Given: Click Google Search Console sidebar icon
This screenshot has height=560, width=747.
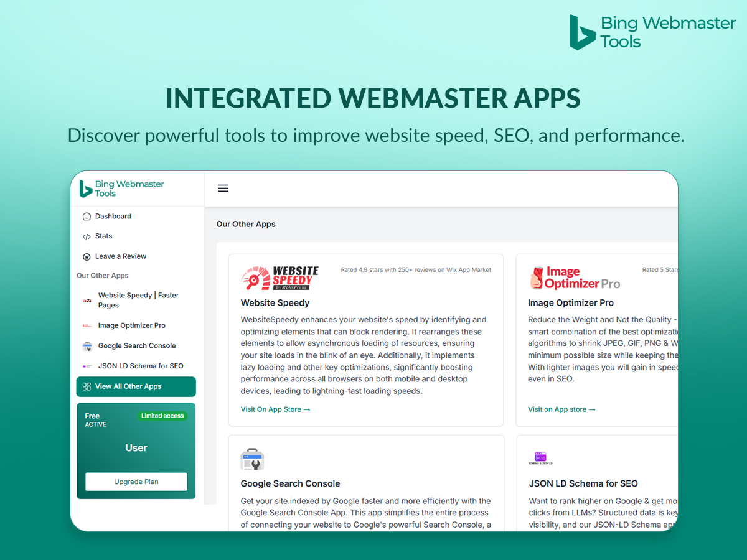Looking at the screenshot, I should tap(87, 346).
